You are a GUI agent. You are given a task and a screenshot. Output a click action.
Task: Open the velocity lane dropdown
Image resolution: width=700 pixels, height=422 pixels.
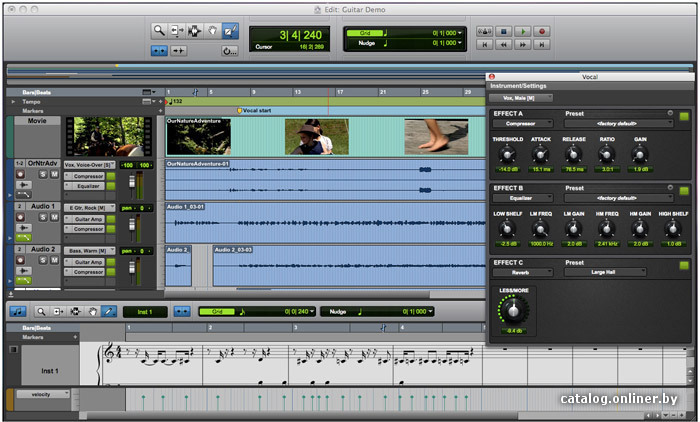(x=43, y=394)
